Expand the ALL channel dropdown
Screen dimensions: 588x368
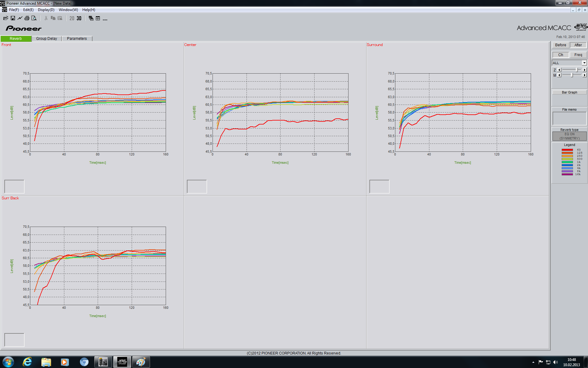click(584, 63)
